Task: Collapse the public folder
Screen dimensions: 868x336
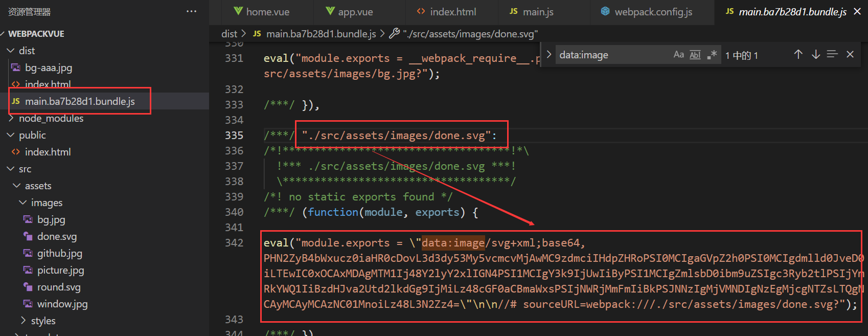Action: click(32, 135)
